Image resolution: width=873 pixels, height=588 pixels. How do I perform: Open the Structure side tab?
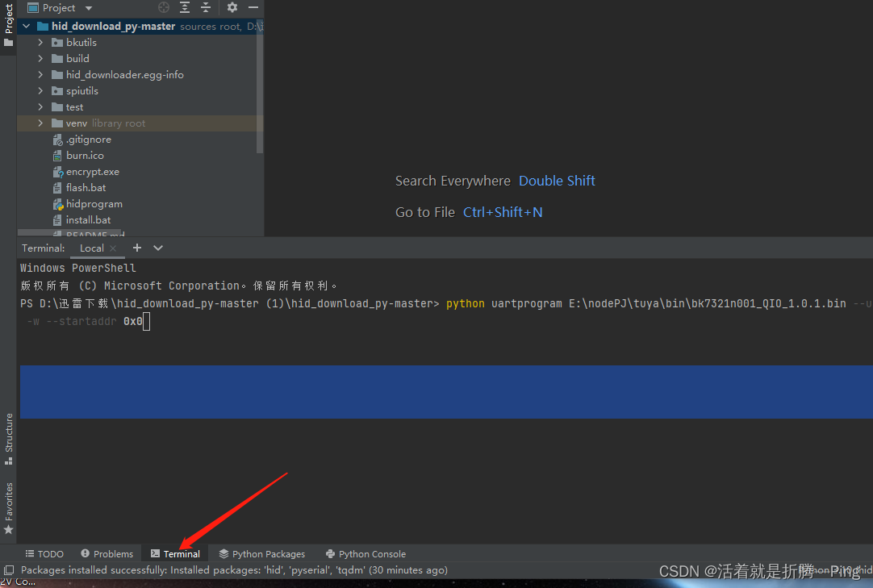coord(8,439)
